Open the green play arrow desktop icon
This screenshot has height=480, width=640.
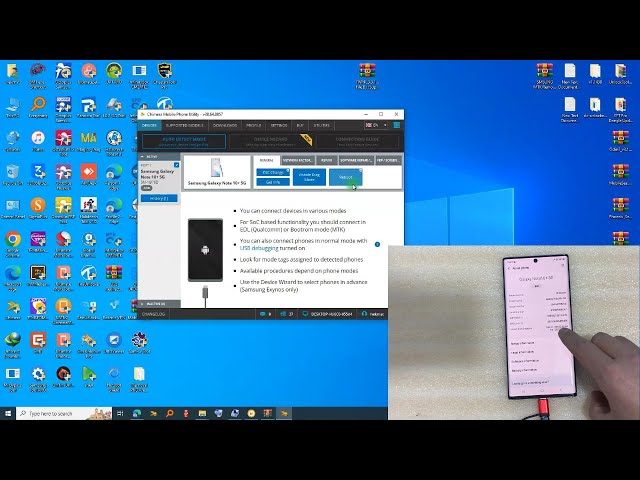(89, 376)
